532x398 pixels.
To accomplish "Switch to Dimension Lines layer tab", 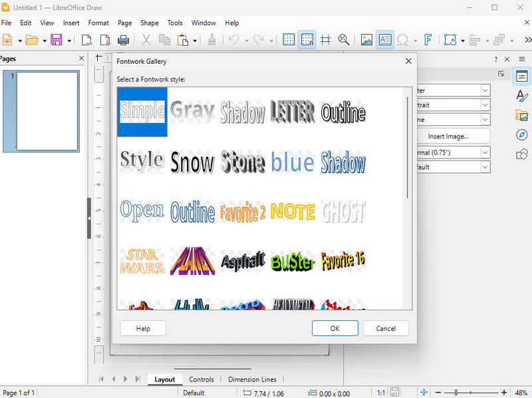I will click(252, 379).
